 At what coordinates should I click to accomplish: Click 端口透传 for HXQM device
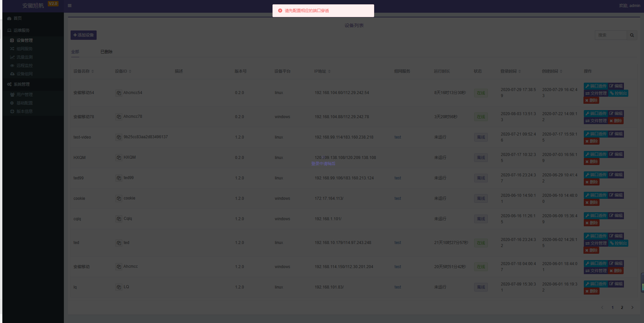click(596, 154)
